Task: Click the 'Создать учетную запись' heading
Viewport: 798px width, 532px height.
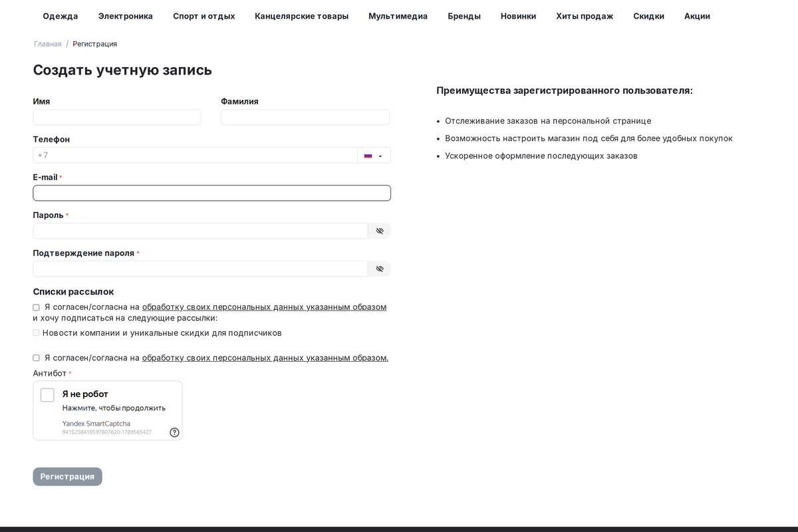Action: pyautogui.click(x=122, y=70)
